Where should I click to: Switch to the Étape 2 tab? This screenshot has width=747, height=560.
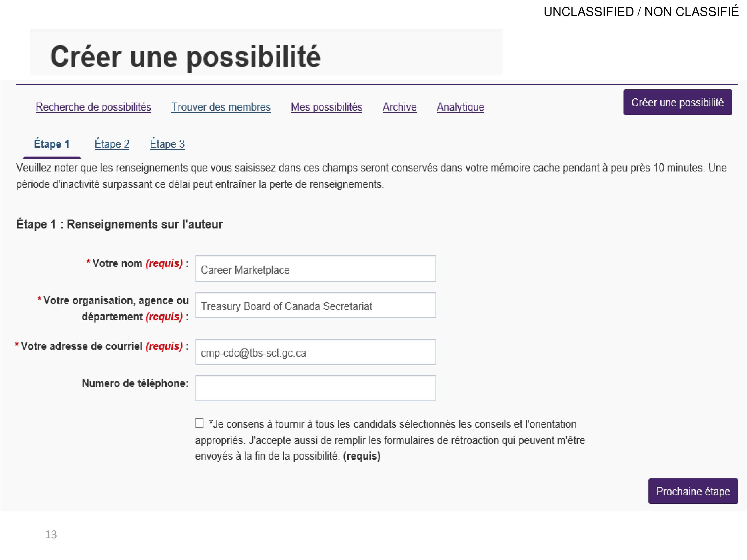click(x=112, y=144)
